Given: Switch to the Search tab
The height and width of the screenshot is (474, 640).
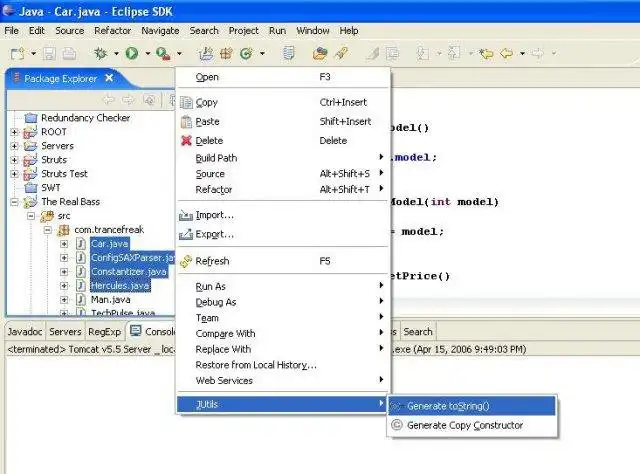Looking at the screenshot, I should [x=418, y=332].
